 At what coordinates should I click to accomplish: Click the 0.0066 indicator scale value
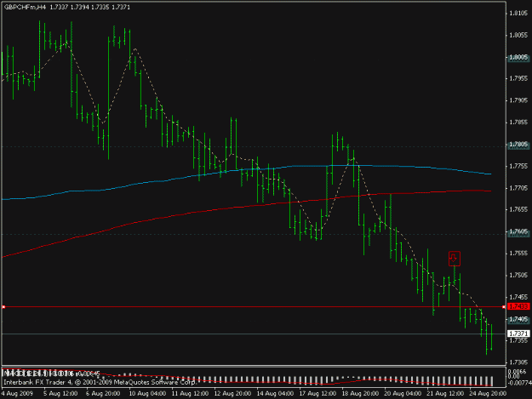coord(517,372)
